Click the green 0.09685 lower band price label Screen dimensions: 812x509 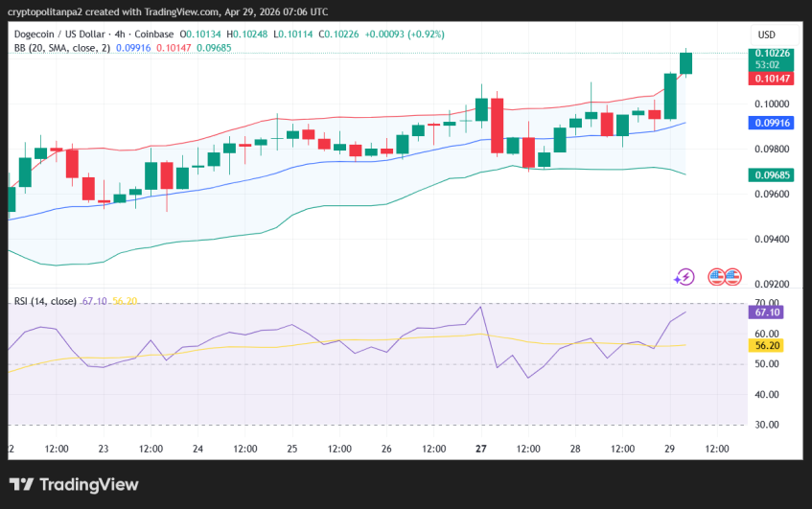point(773,175)
